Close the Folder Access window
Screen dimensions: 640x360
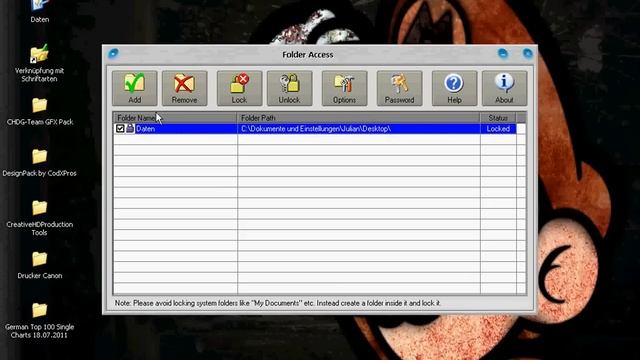[x=528, y=53]
